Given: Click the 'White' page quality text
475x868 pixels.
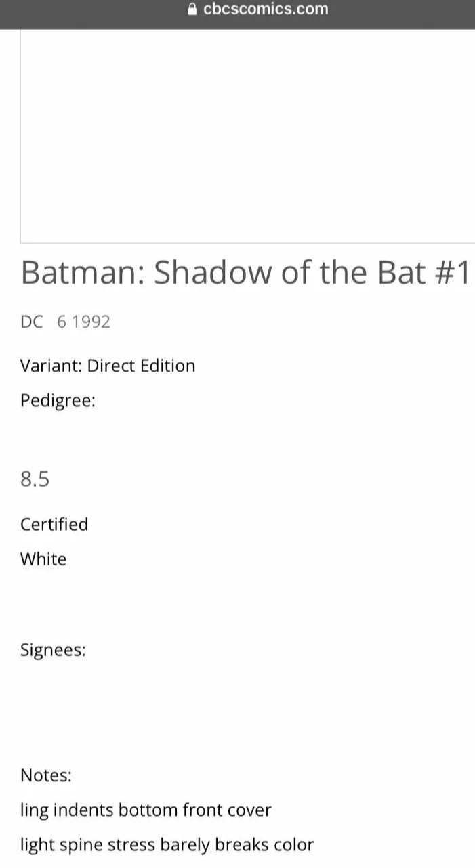Looking at the screenshot, I should pos(43,559).
